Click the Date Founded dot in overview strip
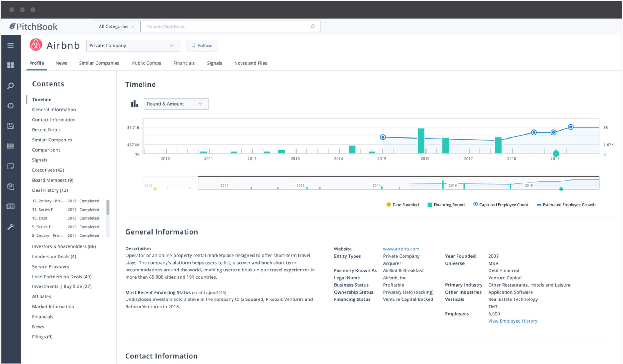623x364 pixels. [x=155, y=189]
